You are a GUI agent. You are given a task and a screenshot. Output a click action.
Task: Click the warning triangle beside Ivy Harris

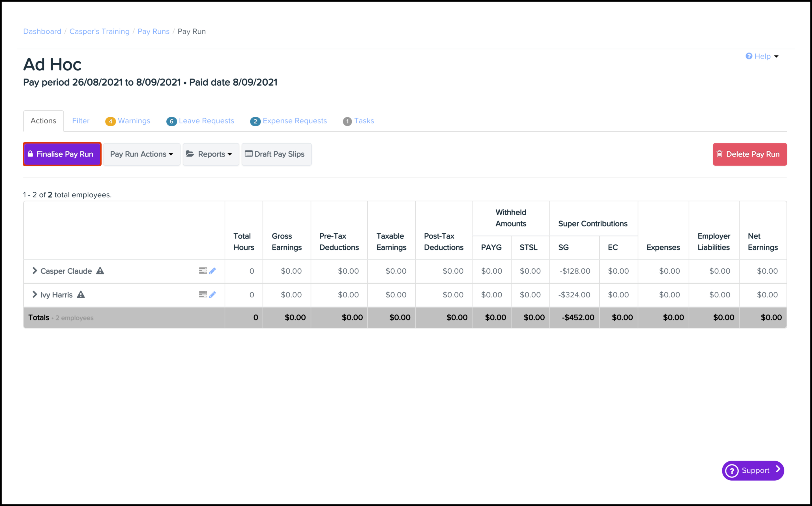point(81,295)
